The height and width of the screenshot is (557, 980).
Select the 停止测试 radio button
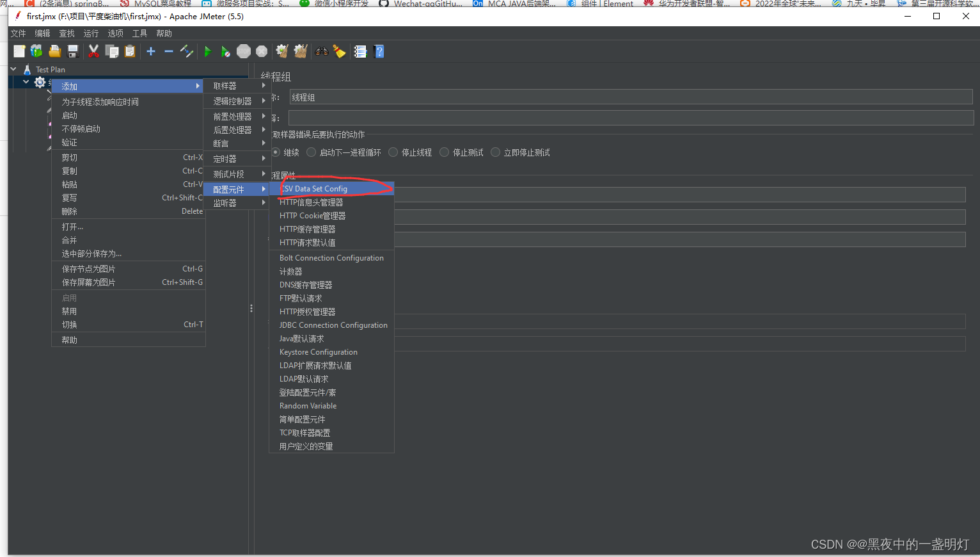point(445,152)
